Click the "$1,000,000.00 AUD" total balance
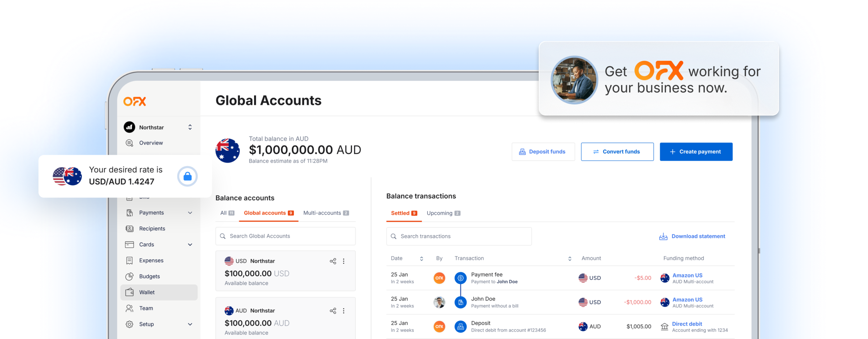Image resolution: width=868 pixels, height=339 pixels. 305,150
